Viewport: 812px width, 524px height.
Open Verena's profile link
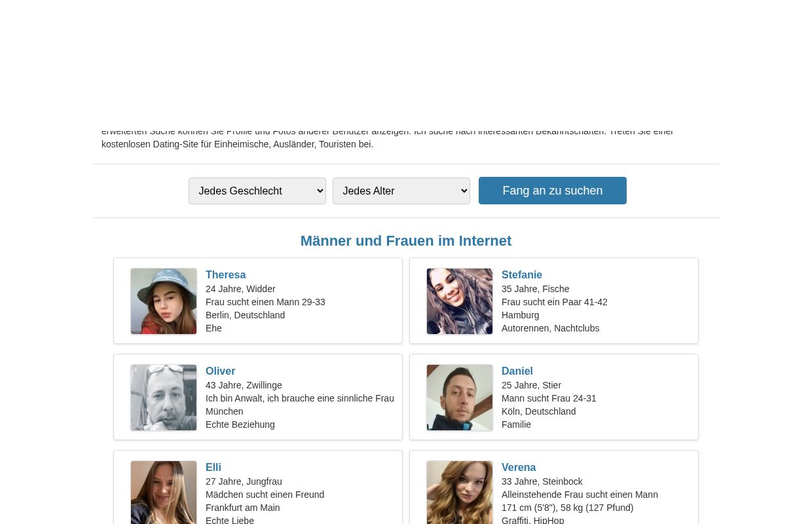tap(519, 468)
